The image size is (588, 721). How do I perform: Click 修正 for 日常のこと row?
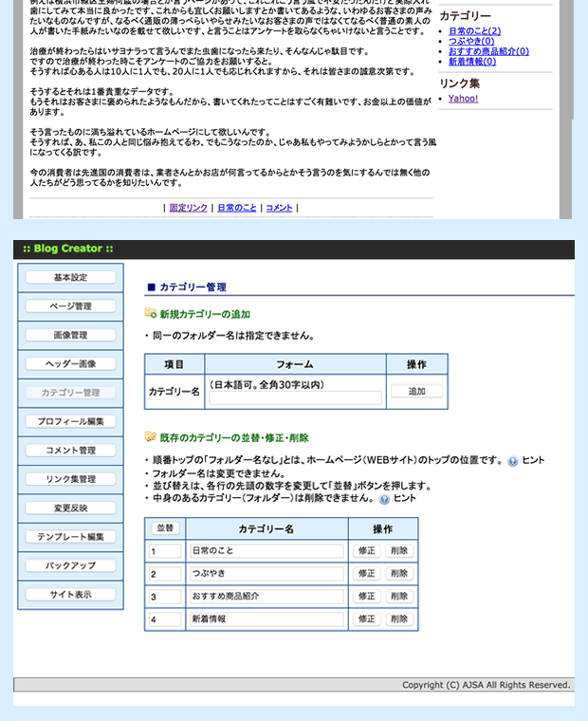click(367, 551)
